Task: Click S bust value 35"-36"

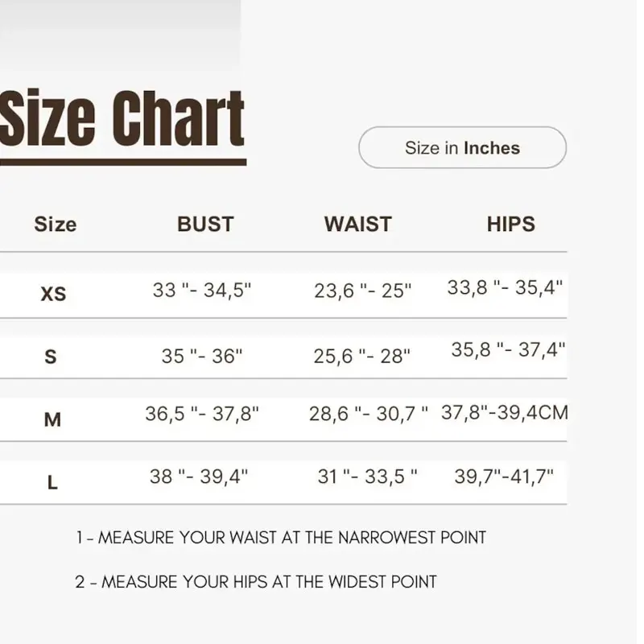Action: [202, 356]
